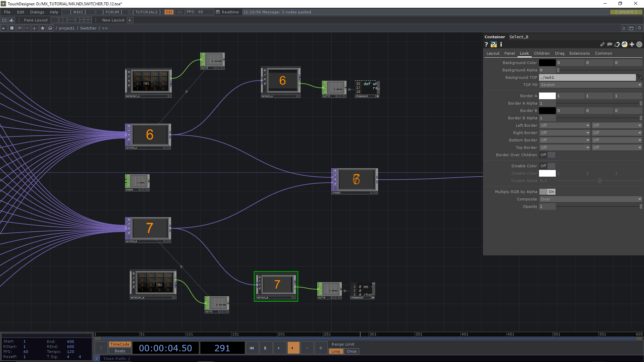Click the UPDATE button
Viewport: 644px width, 362px height.
pos(626,12)
